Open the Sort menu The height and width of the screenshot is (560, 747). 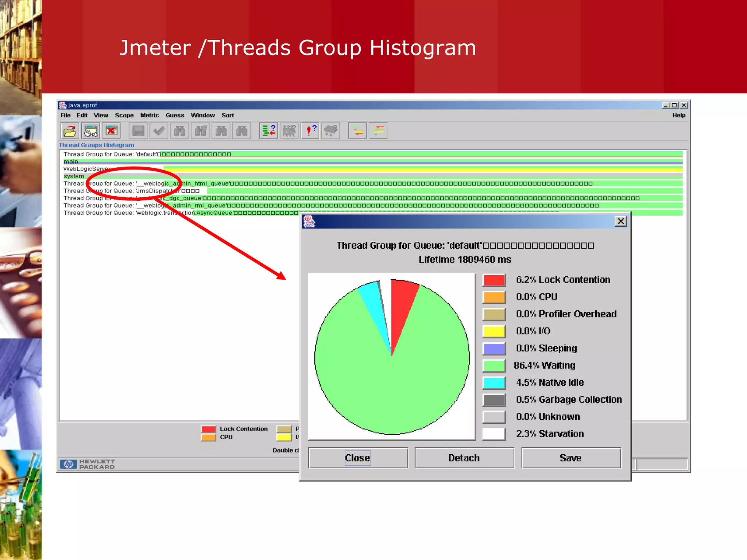tap(228, 115)
